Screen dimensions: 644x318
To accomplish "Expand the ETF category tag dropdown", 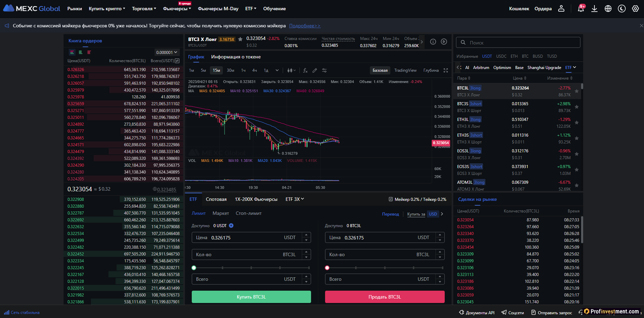I will pyautogui.click(x=571, y=67).
